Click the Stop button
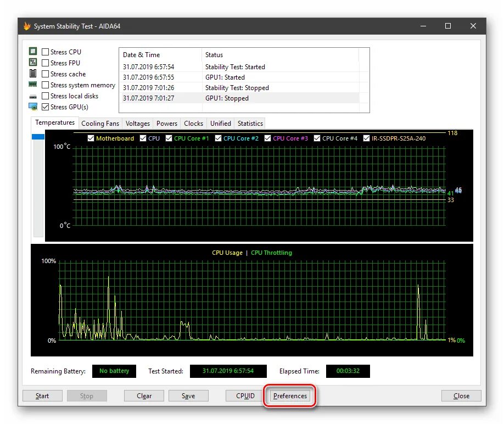The height and width of the screenshot is (424, 504). [x=87, y=395]
